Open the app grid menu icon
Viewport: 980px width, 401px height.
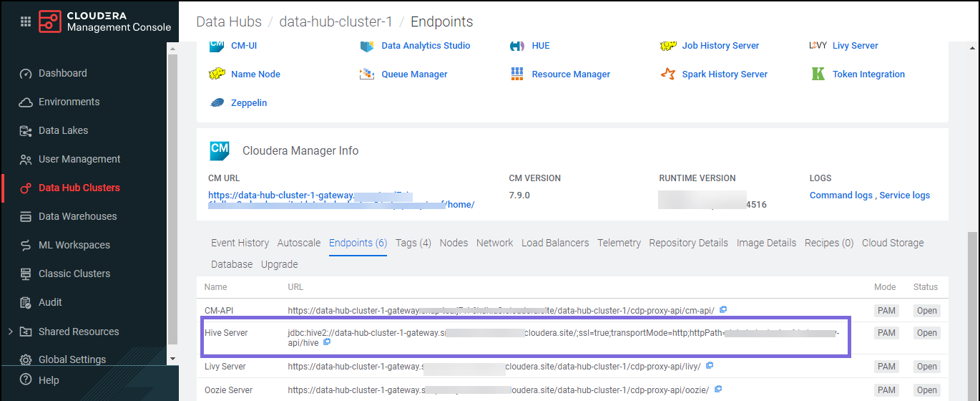click(26, 21)
